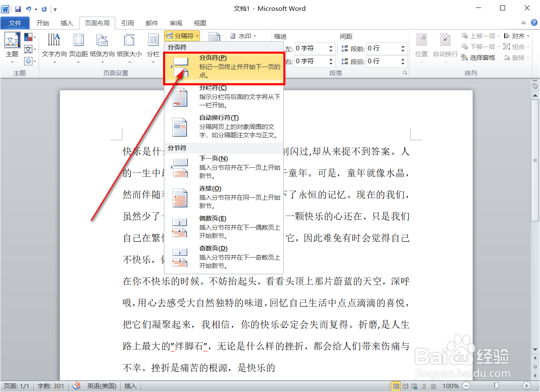Click the ruler toggle above scrollbar
This screenshot has height=392, width=540.
[x=535, y=86]
